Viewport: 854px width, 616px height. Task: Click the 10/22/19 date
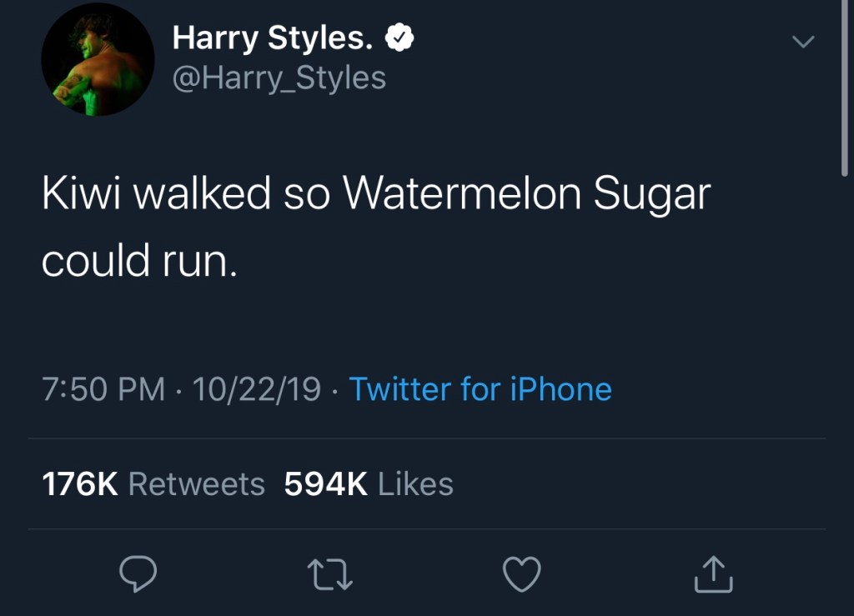point(257,389)
